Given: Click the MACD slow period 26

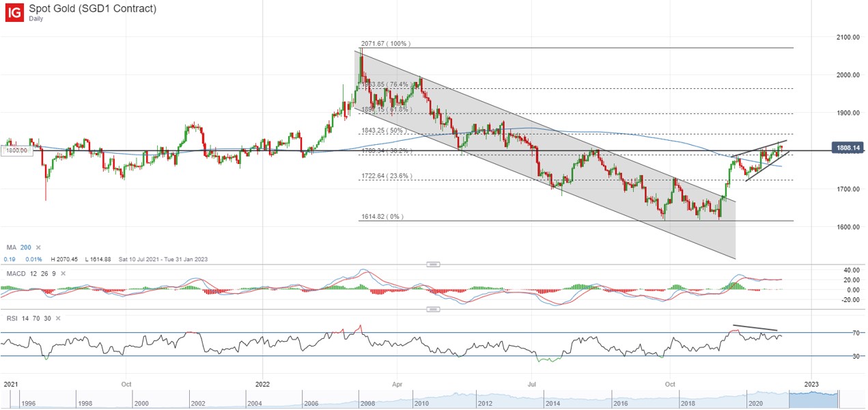Looking at the screenshot, I should tap(44, 273).
